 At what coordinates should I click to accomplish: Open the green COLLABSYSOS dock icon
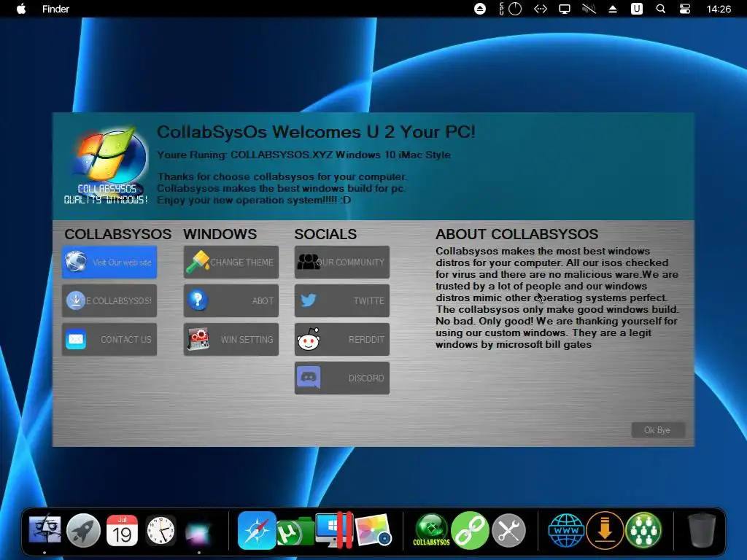point(432,530)
